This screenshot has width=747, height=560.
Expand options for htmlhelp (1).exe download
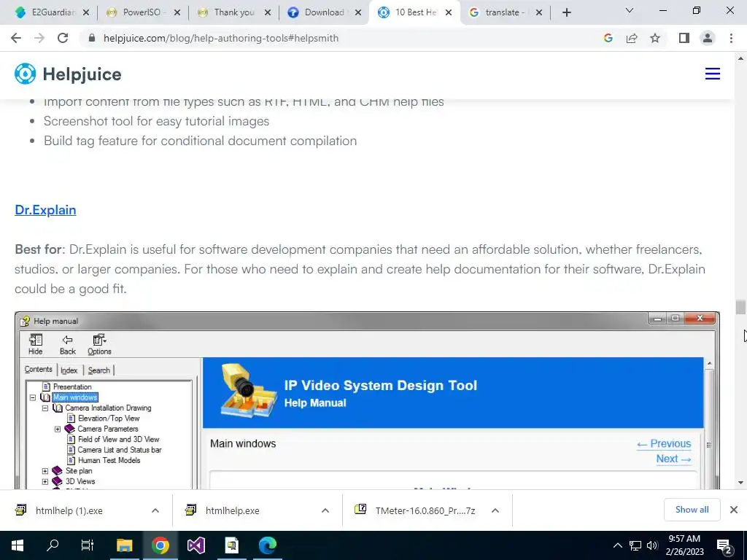pos(155,510)
